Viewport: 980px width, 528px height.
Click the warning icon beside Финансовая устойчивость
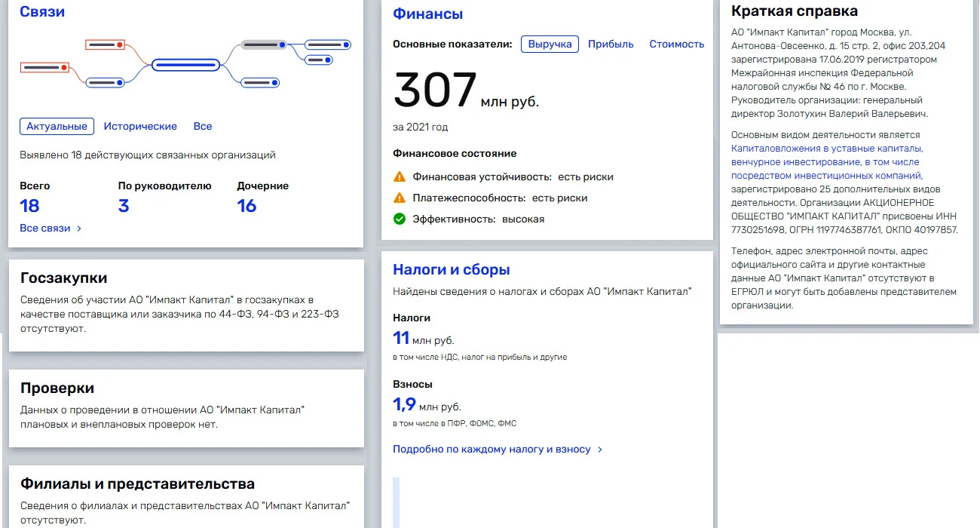[x=400, y=177]
